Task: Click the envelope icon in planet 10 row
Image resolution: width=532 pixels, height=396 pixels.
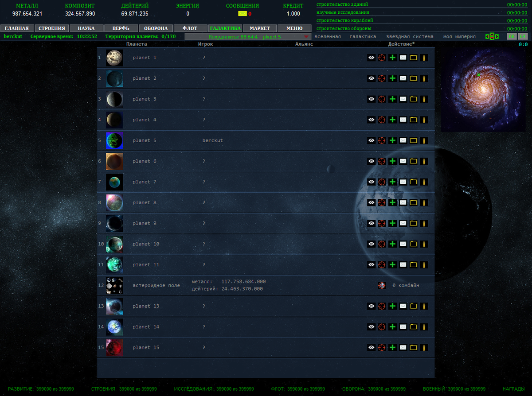Action: (x=403, y=244)
